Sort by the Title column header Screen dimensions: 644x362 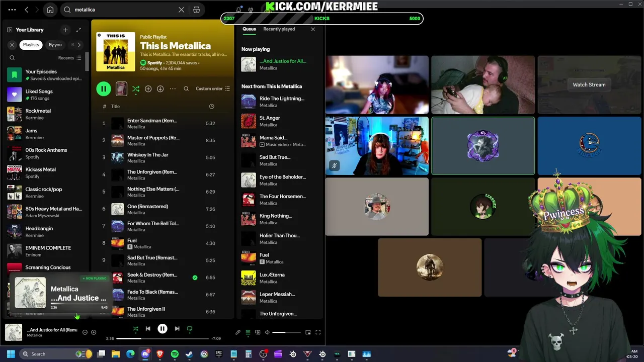pos(115,106)
